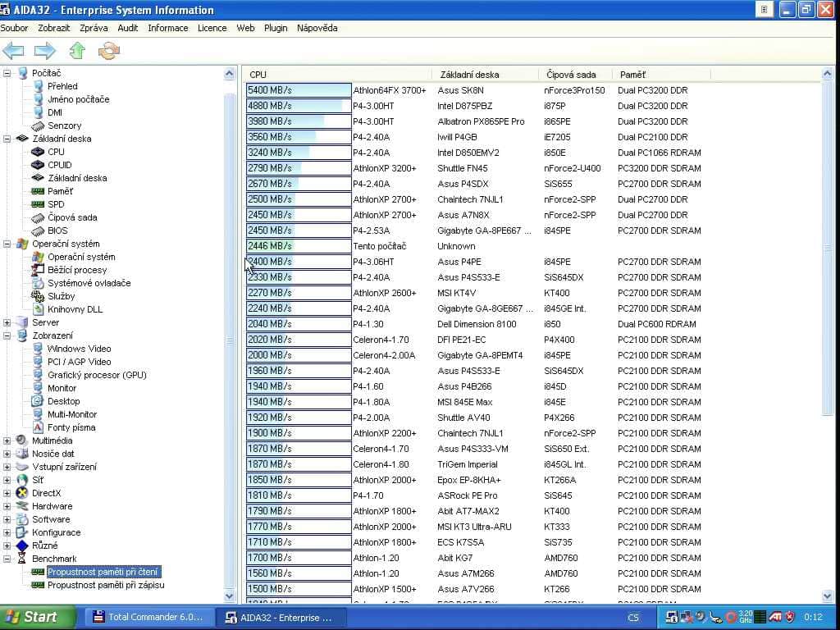The height and width of the screenshot is (630, 840).
Task: Click the Služby services gear icon
Action: click(38, 296)
